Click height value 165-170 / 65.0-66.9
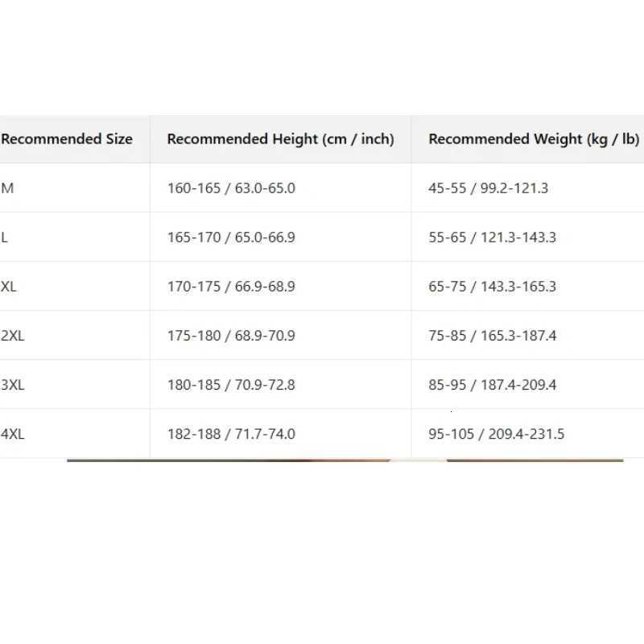The image size is (644, 644). (231, 237)
